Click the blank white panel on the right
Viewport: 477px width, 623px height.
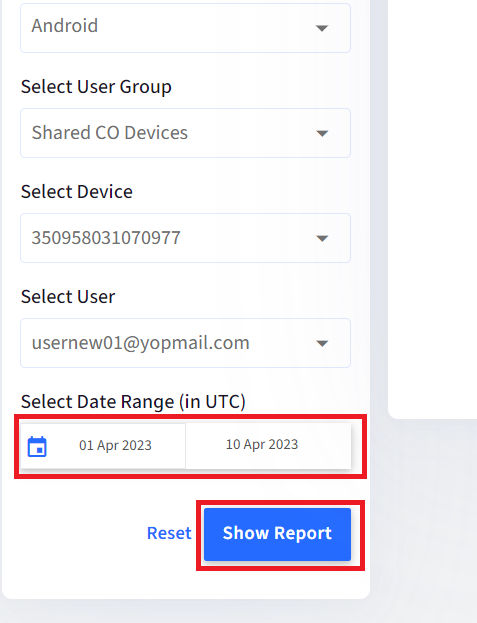tap(432, 207)
